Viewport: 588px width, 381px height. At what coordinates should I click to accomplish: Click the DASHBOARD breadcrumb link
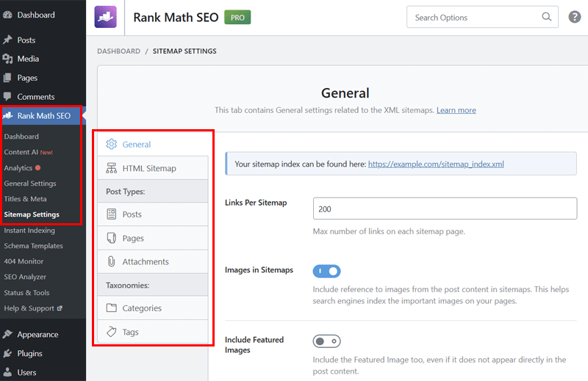[118, 51]
